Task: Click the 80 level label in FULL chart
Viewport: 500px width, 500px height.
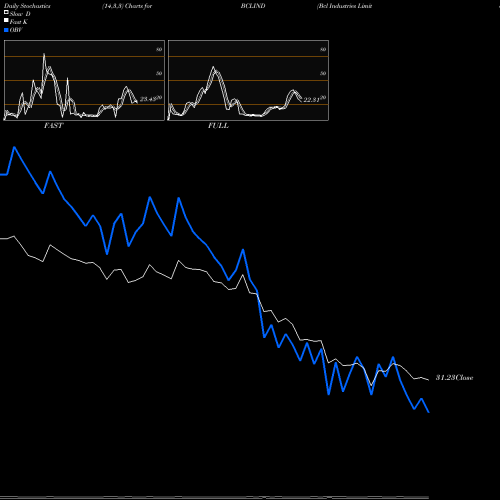Action: [x=323, y=49]
